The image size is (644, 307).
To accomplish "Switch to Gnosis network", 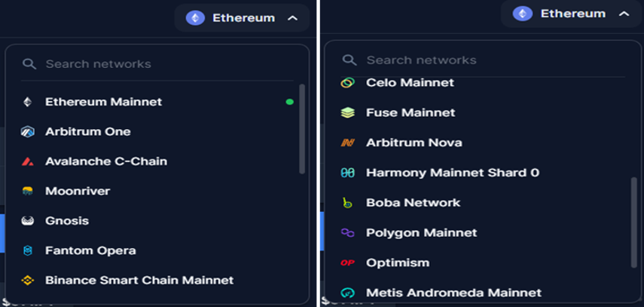I will pos(67,221).
